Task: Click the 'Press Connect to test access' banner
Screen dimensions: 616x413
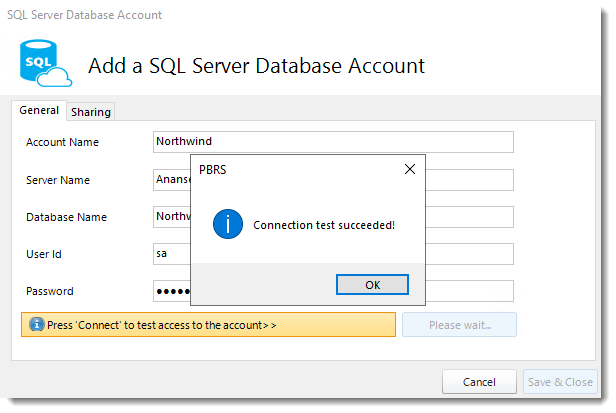Action: click(208, 325)
